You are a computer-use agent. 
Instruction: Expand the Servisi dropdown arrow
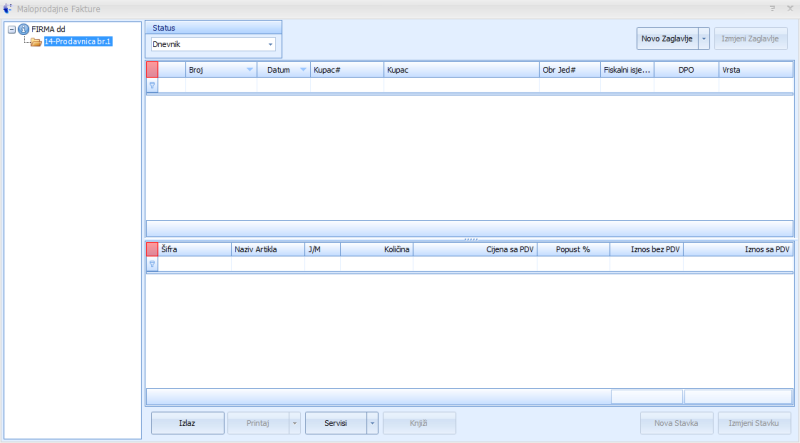[373, 423]
